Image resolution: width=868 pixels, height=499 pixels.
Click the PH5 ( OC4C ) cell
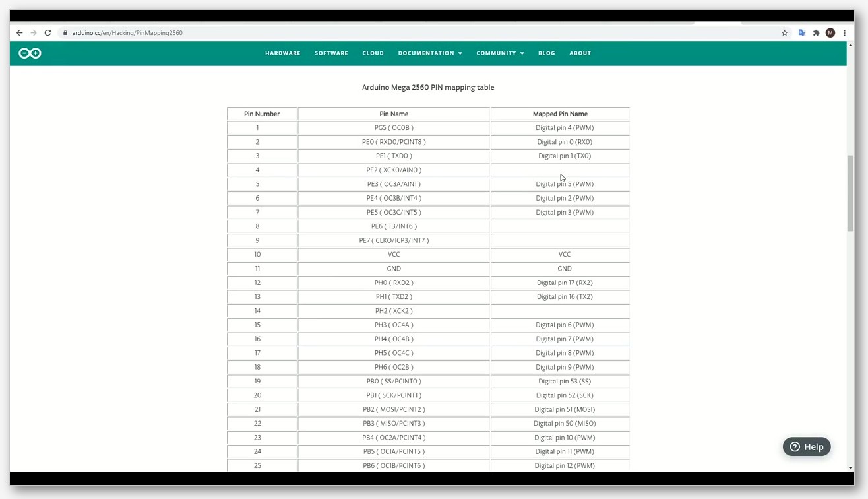click(394, 353)
